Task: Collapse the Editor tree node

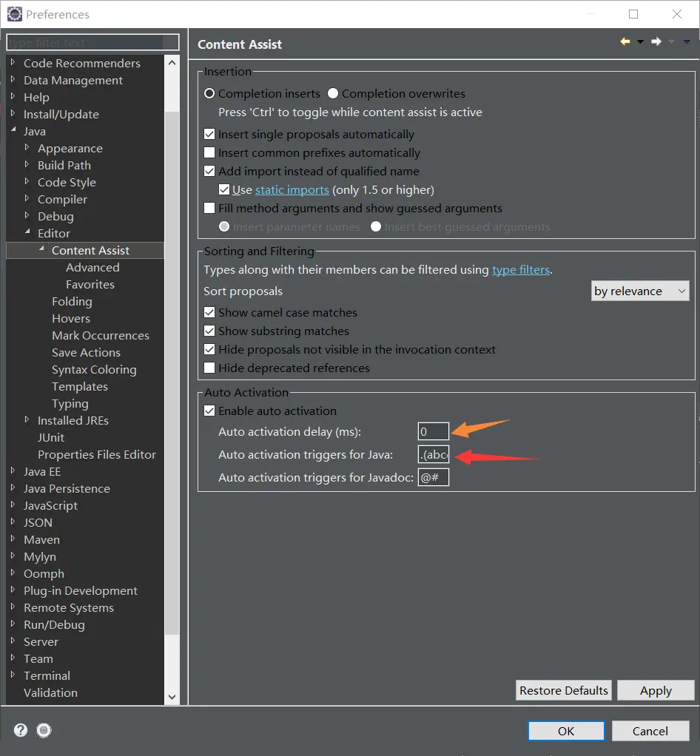Action: 27,232
